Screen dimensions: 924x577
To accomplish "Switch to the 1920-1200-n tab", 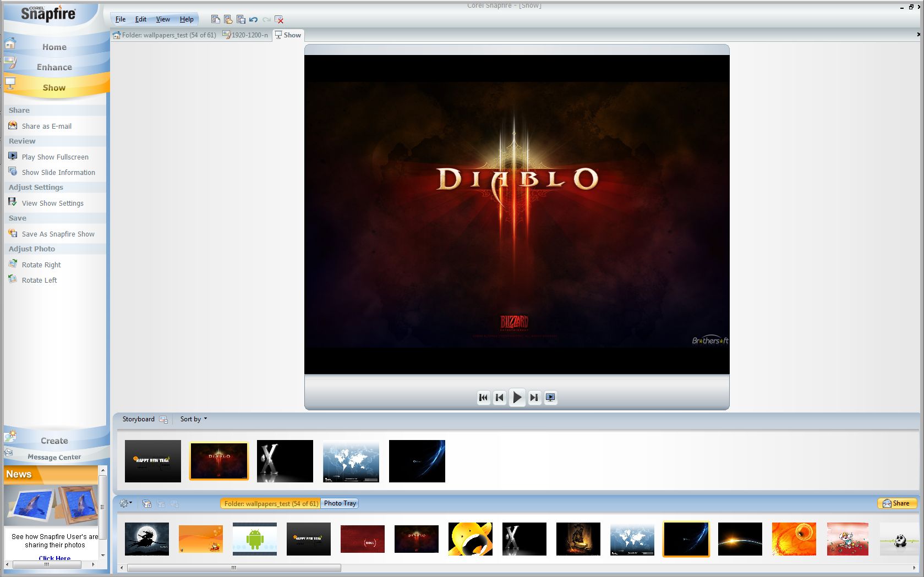I will [245, 35].
